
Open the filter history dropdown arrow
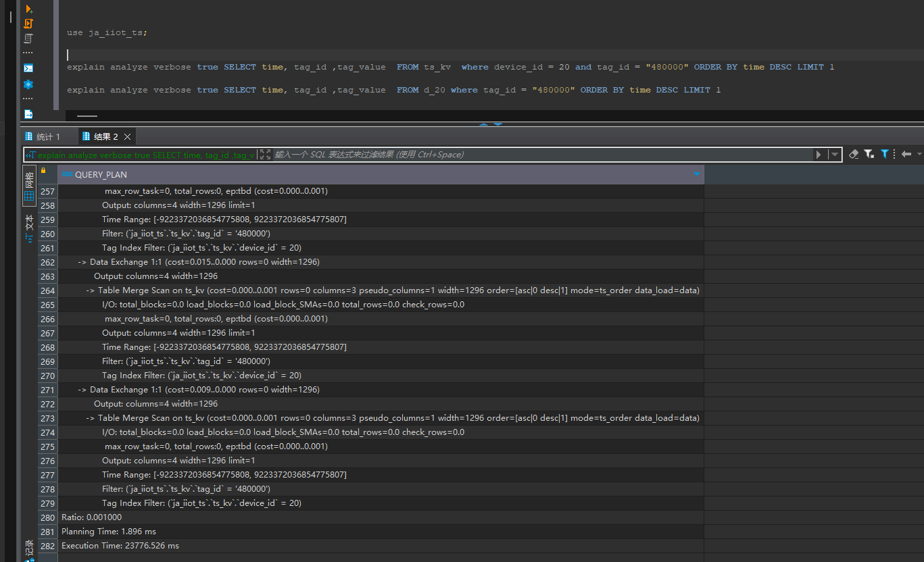tap(835, 155)
